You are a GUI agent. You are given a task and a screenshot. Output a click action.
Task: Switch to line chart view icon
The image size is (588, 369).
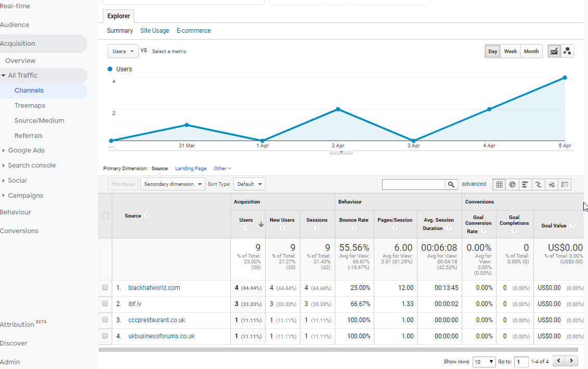pyautogui.click(x=554, y=51)
